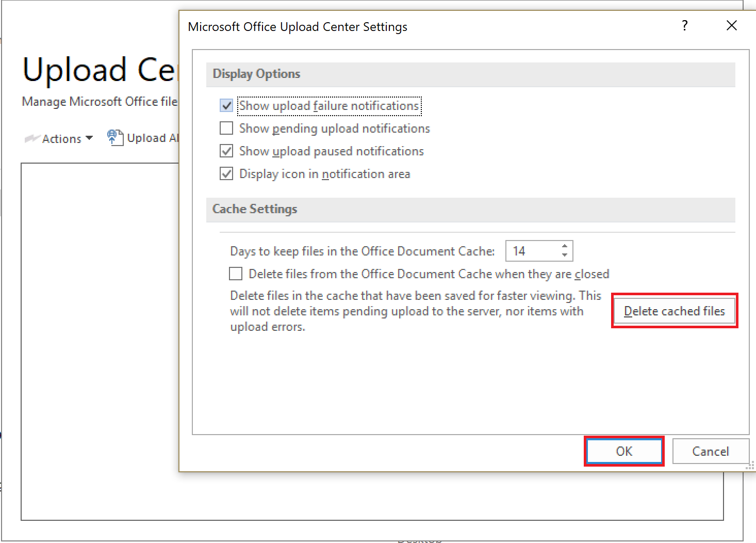Open the Actions dropdown menu
Screen dimensions: 756x543
[x=90, y=138]
